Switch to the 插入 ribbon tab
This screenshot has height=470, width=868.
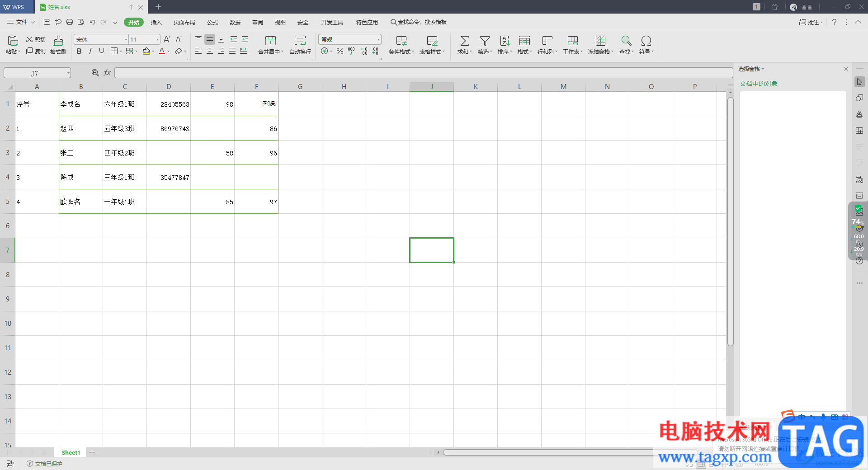coord(156,22)
